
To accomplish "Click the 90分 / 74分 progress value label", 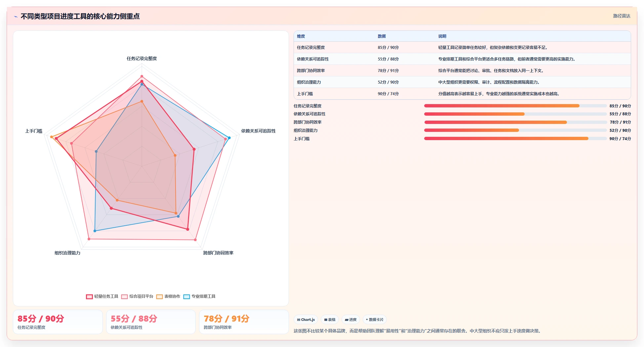I will point(620,139).
